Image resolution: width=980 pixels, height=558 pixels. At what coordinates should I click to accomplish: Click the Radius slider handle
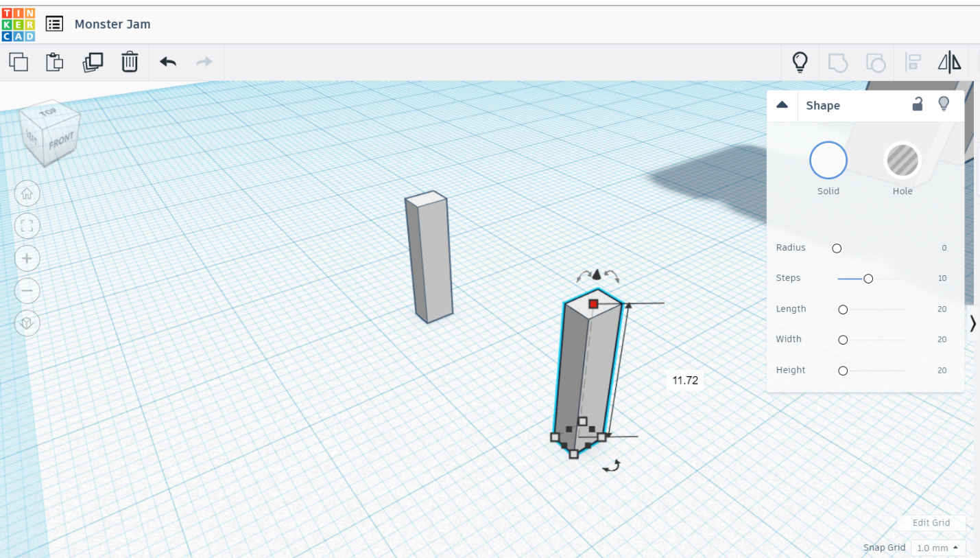click(837, 248)
